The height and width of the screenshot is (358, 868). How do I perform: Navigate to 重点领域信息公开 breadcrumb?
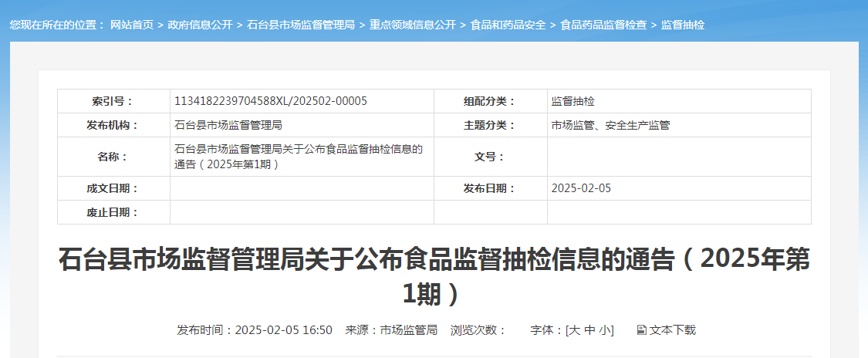coord(413,25)
